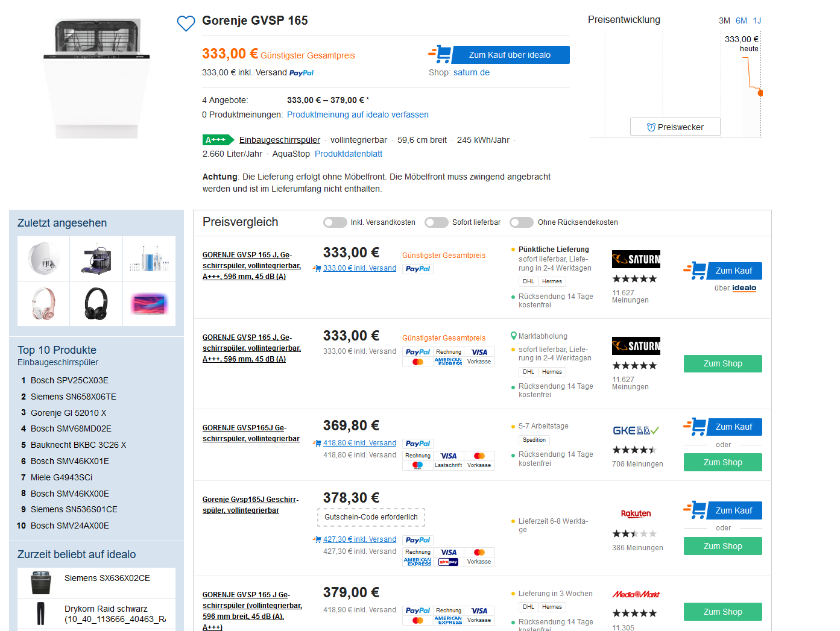Select Bosch SPV25CX03E from Top 10 list
This screenshot has width=840, height=631.
pos(69,380)
